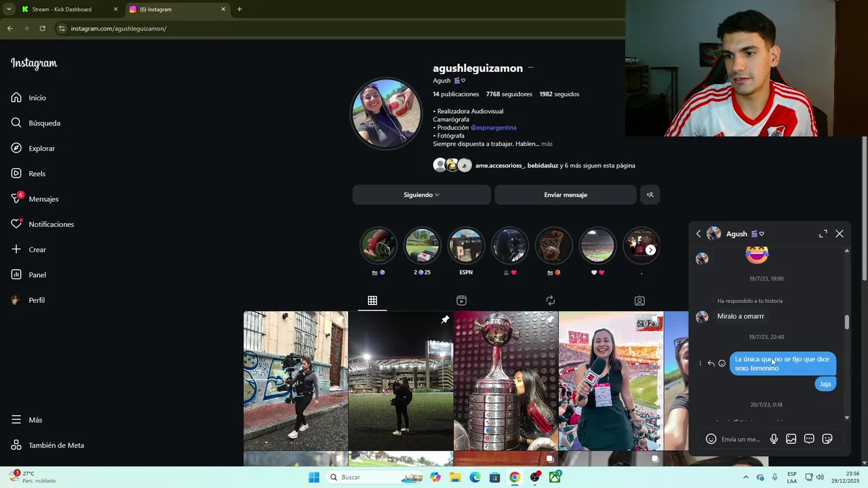The image size is (868, 488).
Task: React with emoji to the blue message
Action: pos(722,363)
